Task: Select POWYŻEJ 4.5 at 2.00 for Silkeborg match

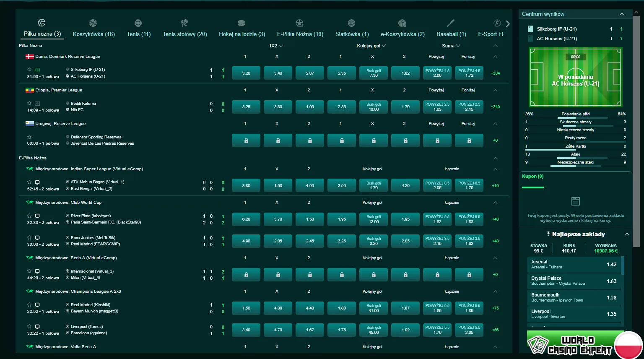Action: (437, 73)
